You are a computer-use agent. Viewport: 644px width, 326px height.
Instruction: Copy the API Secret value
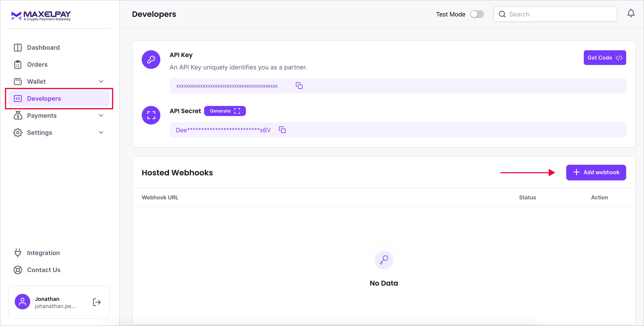pos(282,130)
